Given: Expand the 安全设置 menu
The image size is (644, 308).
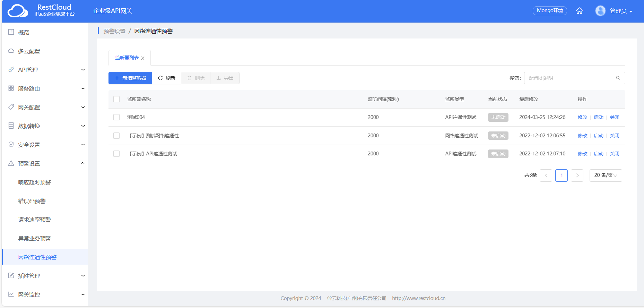Looking at the screenshot, I should [x=83, y=145].
